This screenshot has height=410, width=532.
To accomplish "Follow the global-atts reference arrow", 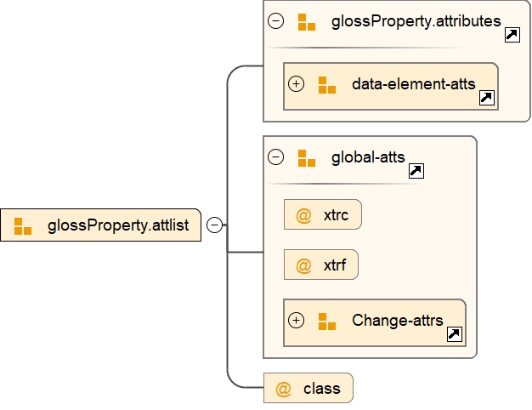I will [x=416, y=171].
